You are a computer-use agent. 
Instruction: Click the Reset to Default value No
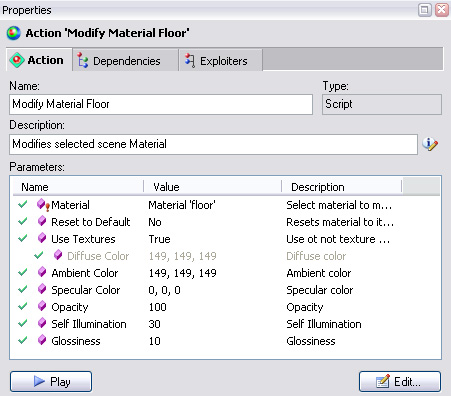155,222
